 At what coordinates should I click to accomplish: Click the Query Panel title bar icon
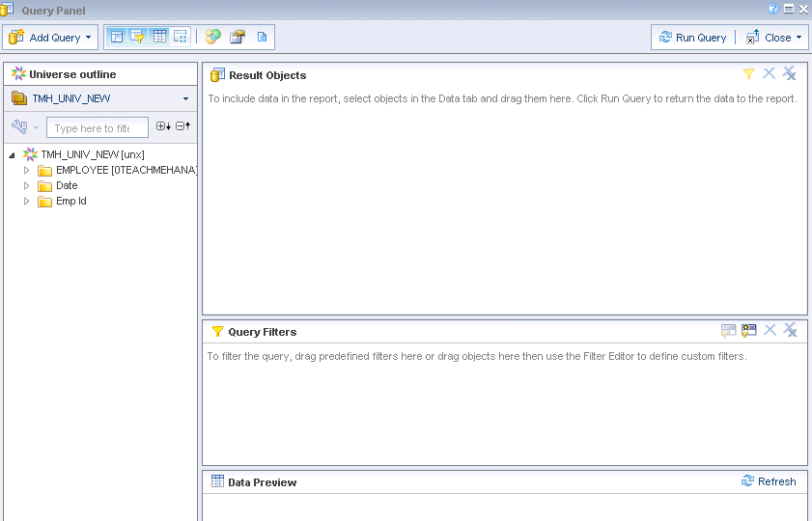7,10
